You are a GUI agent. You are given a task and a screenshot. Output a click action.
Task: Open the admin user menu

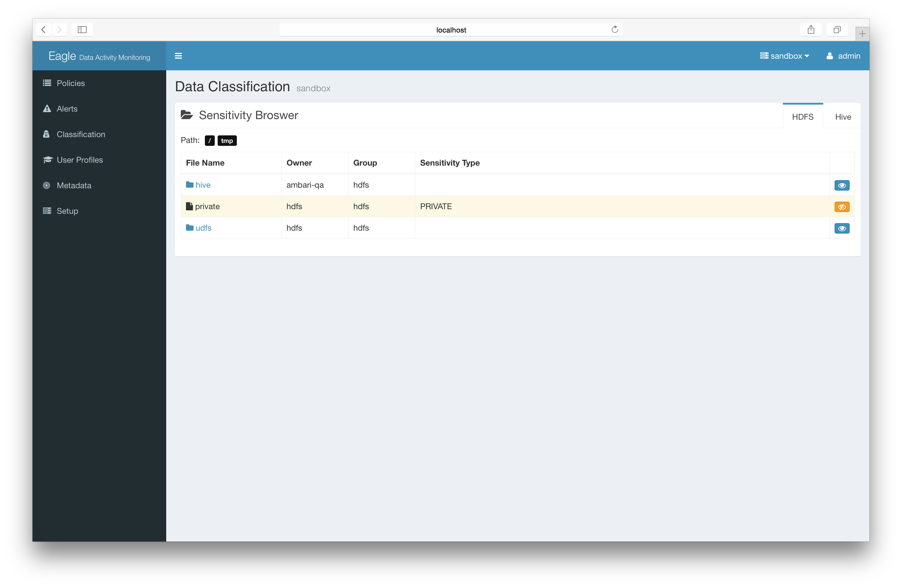[843, 56]
